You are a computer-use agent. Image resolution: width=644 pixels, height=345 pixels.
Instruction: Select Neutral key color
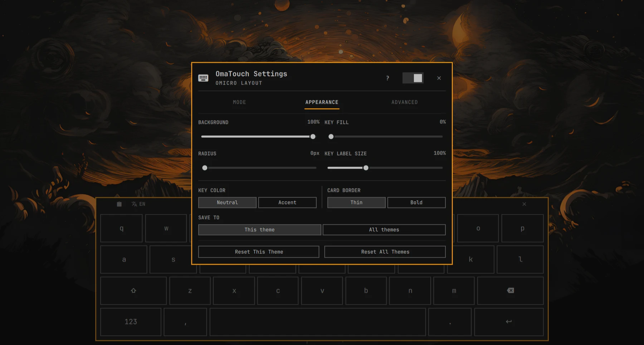tap(227, 202)
